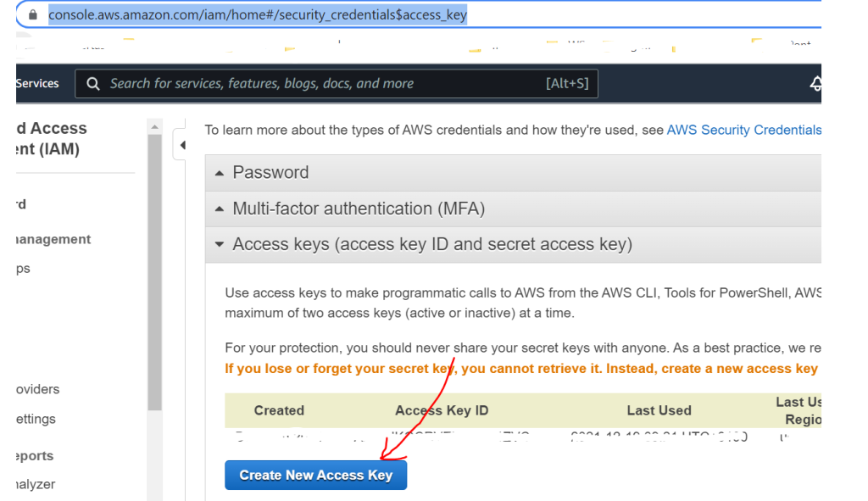
Task: Select User groups in the sidebar
Action: [23, 268]
